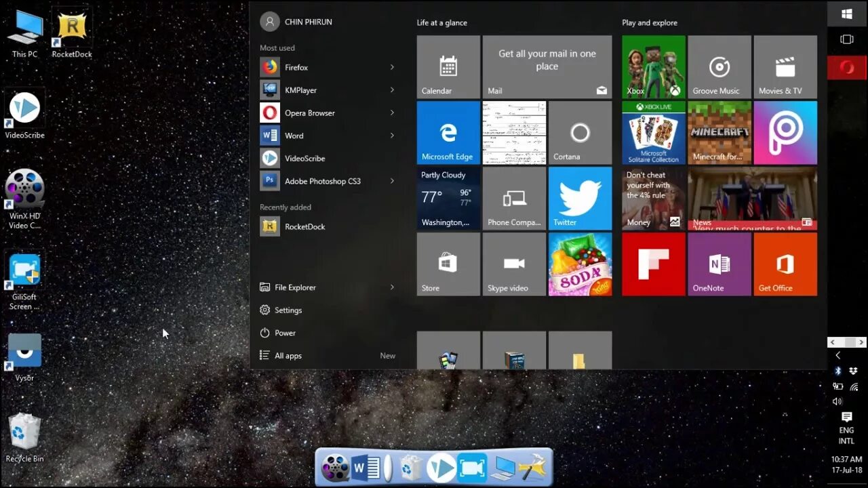The image size is (868, 488).
Task: Open the document screenshot tile beside Microsoft Edge
Action: 514,133
